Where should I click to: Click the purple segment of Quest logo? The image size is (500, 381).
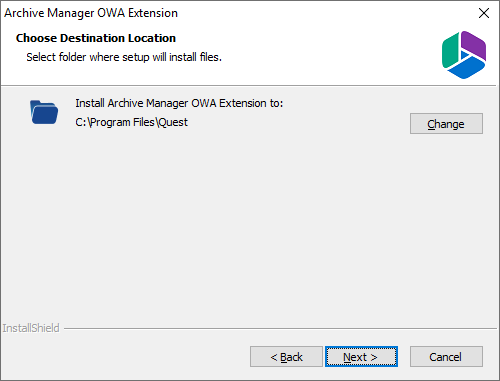[x=474, y=46]
